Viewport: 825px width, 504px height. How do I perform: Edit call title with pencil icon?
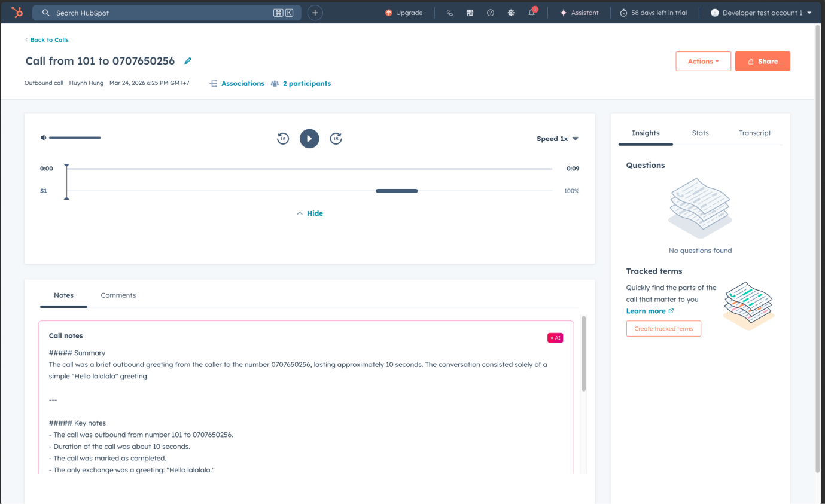coord(188,61)
